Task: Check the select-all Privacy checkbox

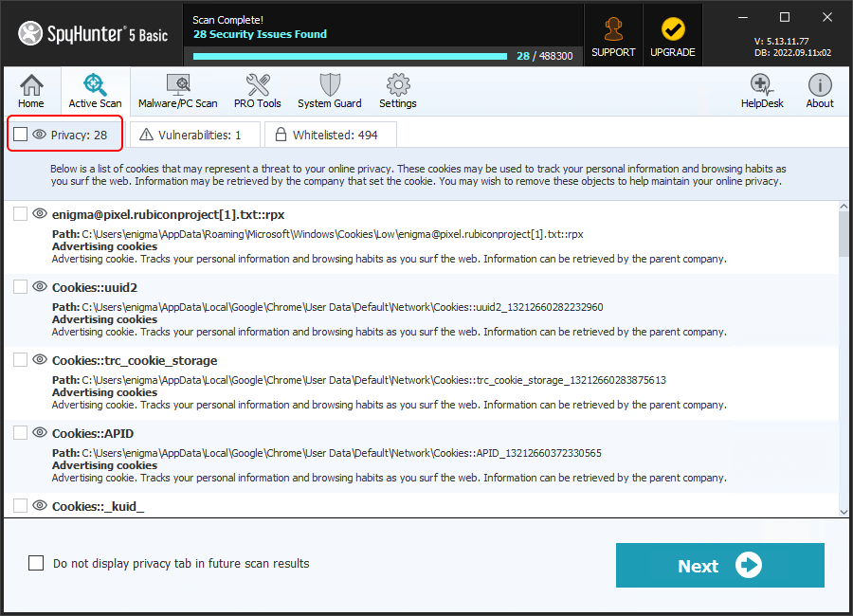Action: point(21,136)
